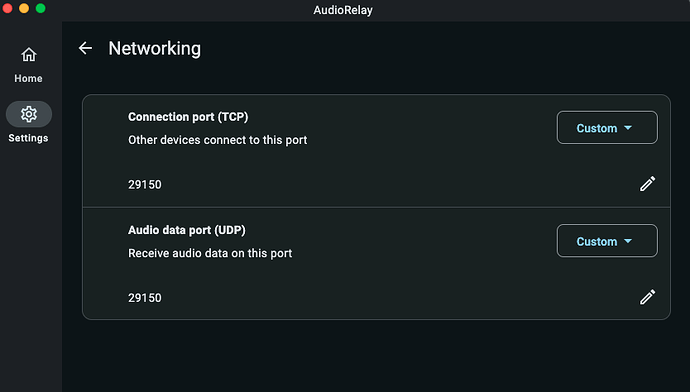Edit the TCP connection port with pencil
The width and height of the screenshot is (690, 392).
click(x=647, y=184)
